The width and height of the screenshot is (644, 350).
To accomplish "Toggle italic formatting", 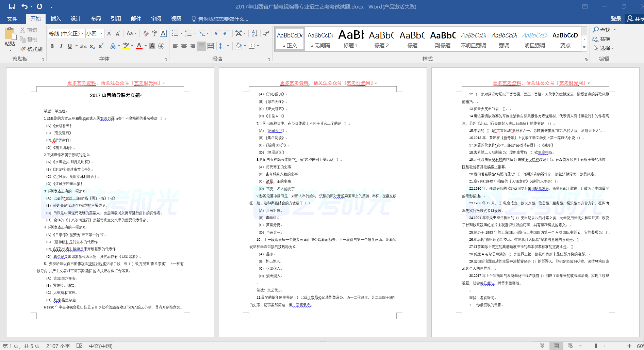I will coord(61,46).
